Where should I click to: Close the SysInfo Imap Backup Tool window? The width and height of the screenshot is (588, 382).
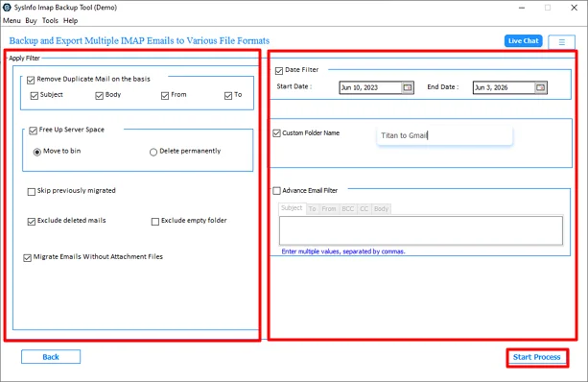point(574,8)
